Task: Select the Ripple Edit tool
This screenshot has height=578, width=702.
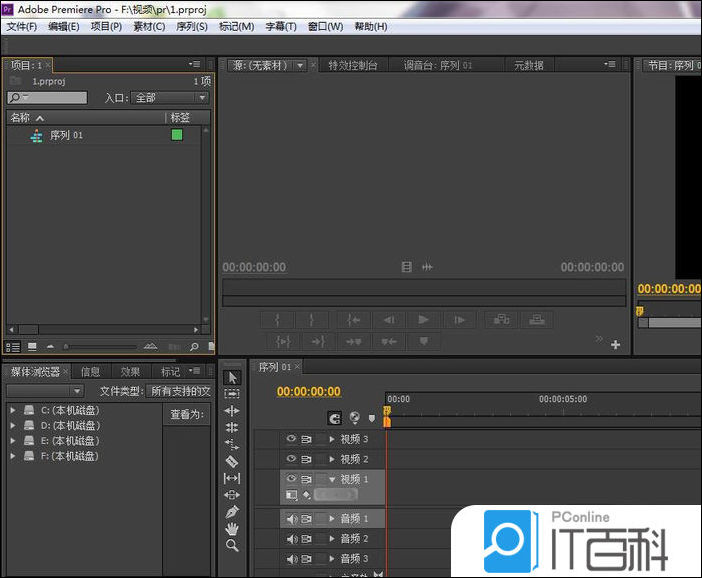Action: pos(232,411)
